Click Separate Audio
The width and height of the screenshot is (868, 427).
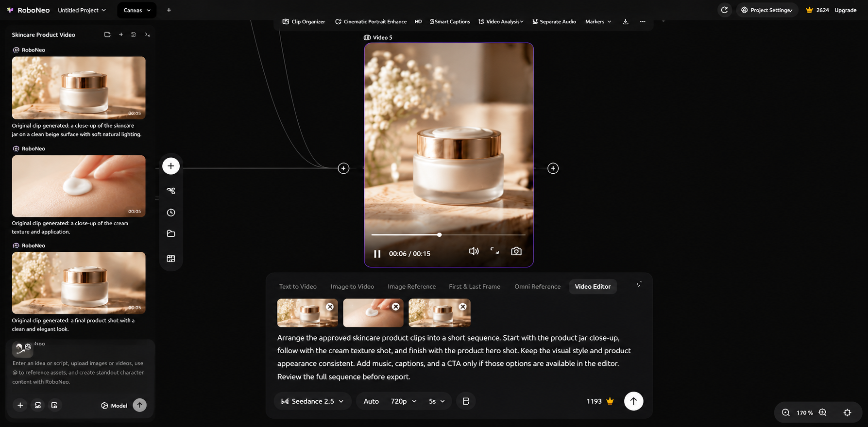pos(554,22)
